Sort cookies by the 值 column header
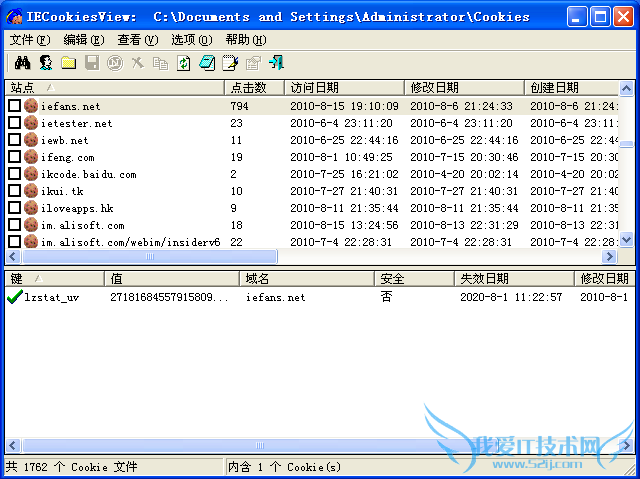Viewport: 640px width, 479px height. [x=172, y=279]
